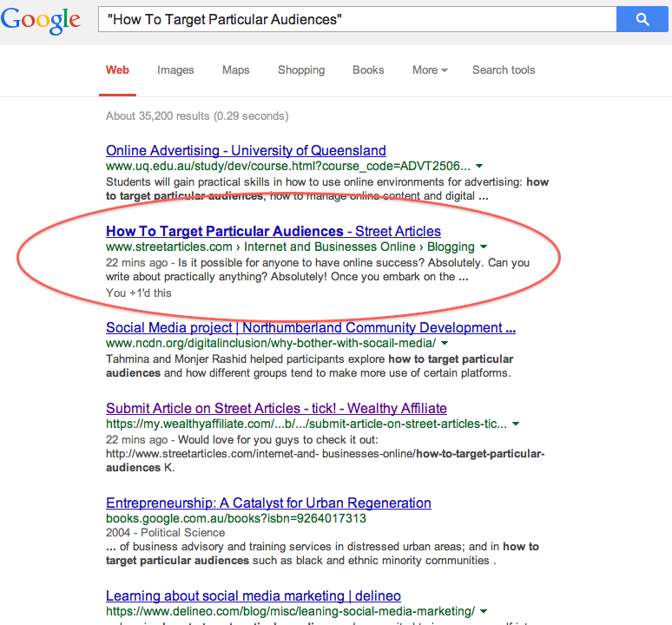The image size is (672, 625).
Task: Open Entrepreneurship: A Catalyst for Urban Regeneration result
Action: (269, 503)
